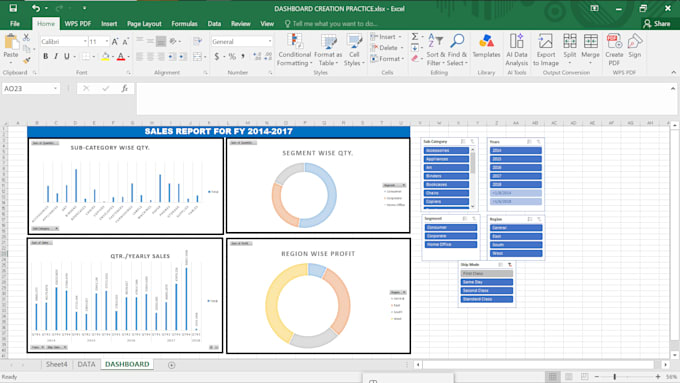Image resolution: width=680 pixels, height=383 pixels.
Task: Clear filter on Ship Mode slicer
Action: point(510,264)
